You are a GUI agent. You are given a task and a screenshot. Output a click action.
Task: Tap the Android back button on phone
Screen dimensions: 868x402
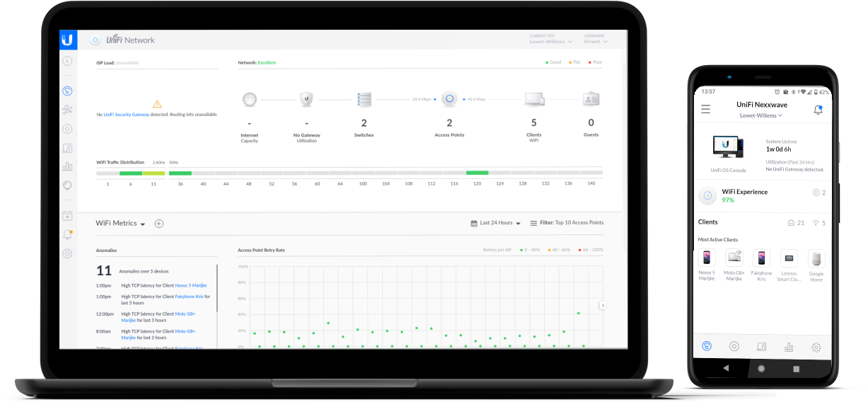(x=726, y=369)
